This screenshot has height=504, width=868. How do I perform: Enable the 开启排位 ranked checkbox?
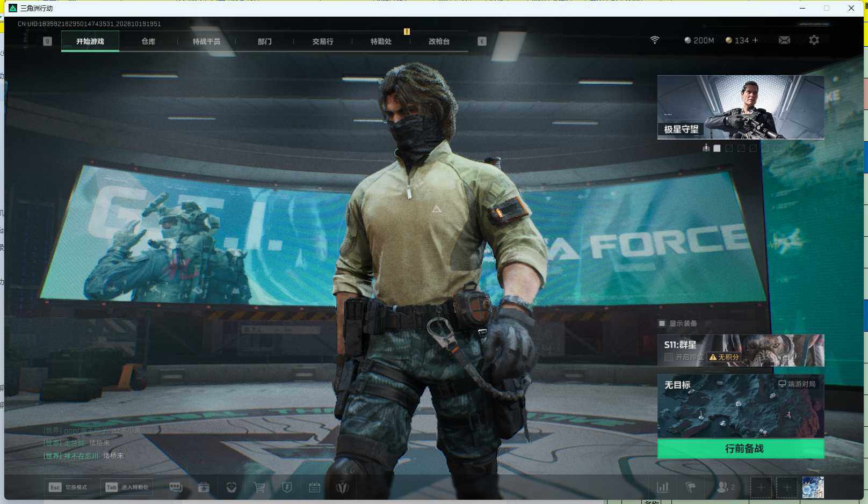coord(669,357)
